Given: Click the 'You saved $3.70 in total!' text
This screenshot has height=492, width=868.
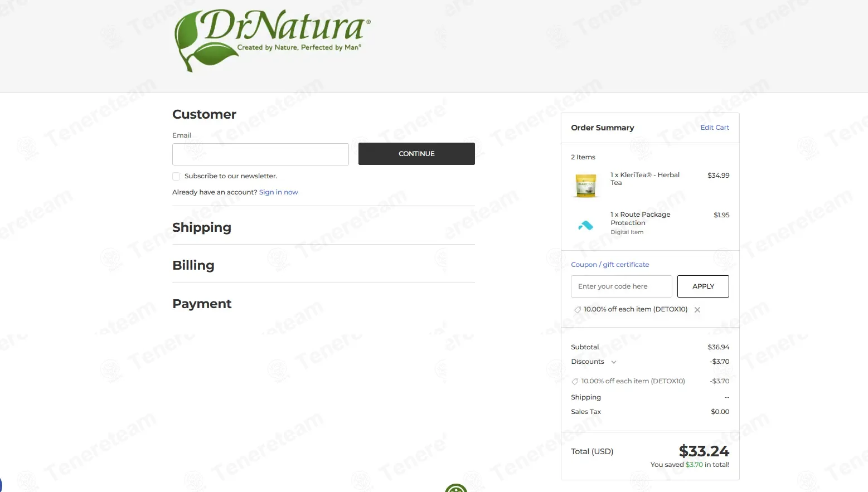Looking at the screenshot, I should [690, 465].
